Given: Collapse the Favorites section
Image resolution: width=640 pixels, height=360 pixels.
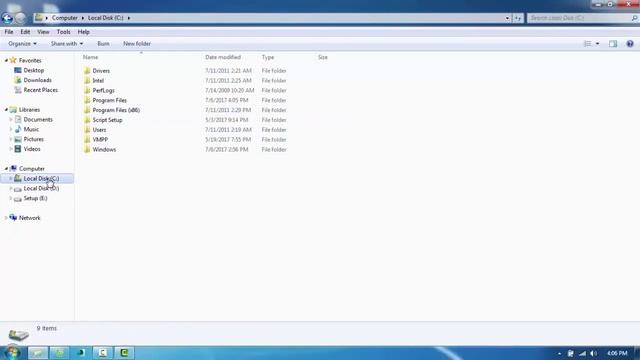Looking at the screenshot, I should tap(6, 60).
